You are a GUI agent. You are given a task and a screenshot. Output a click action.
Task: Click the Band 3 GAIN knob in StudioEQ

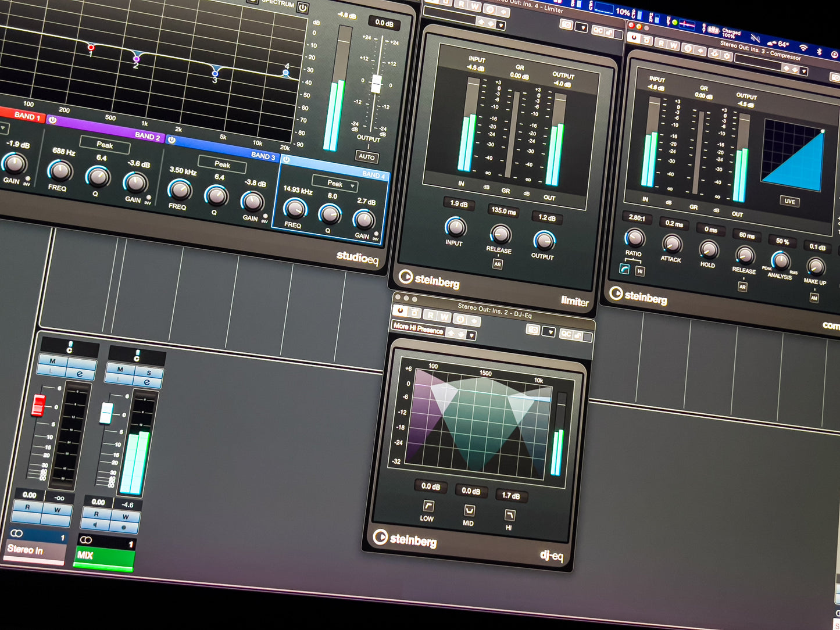click(252, 201)
